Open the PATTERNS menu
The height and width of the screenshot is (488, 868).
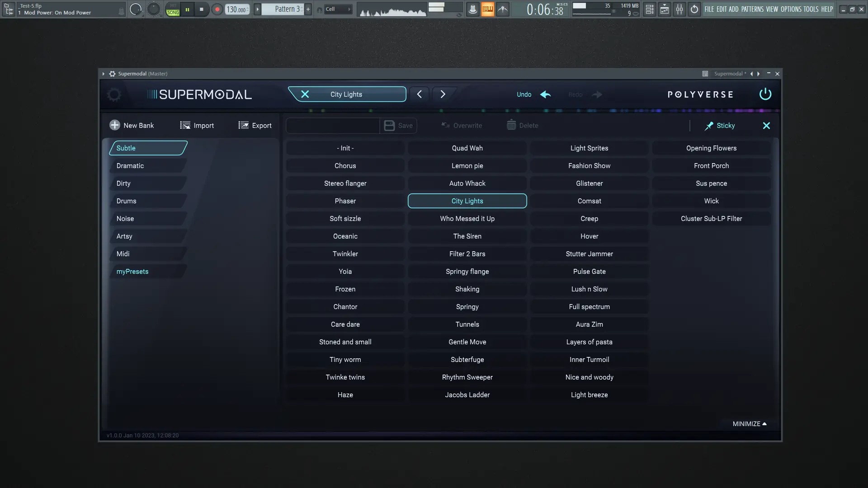752,9
